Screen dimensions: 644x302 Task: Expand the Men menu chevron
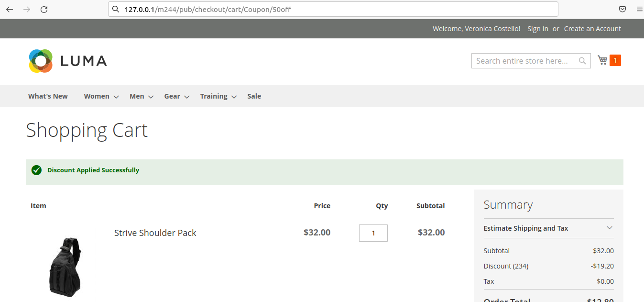click(x=151, y=97)
